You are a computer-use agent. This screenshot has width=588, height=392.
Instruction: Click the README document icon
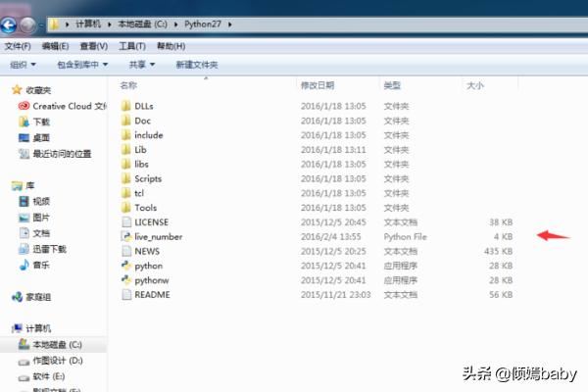tap(126, 294)
